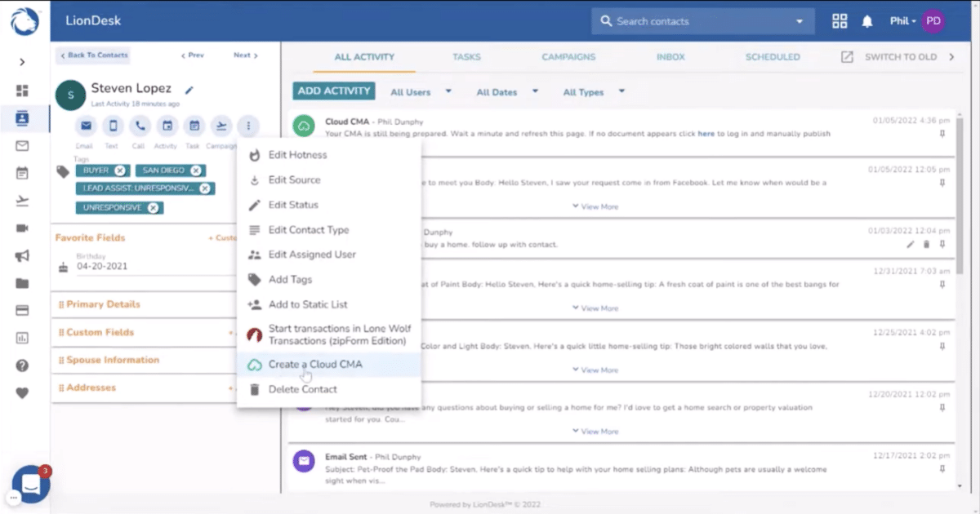Image resolution: width=980 pixels, height=514 pixels.
Task: Open the email sidebar icon
Action: pos(22,146)
